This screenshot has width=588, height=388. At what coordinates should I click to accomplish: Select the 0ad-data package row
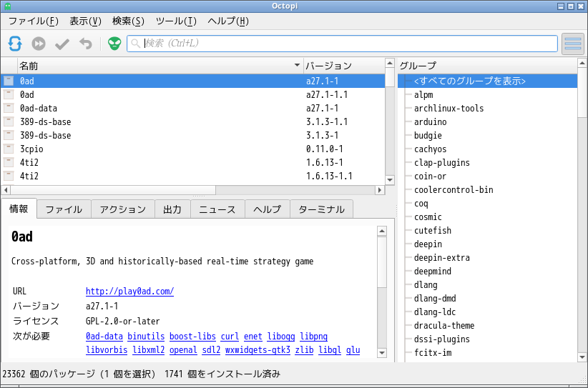tap(192, 108)
